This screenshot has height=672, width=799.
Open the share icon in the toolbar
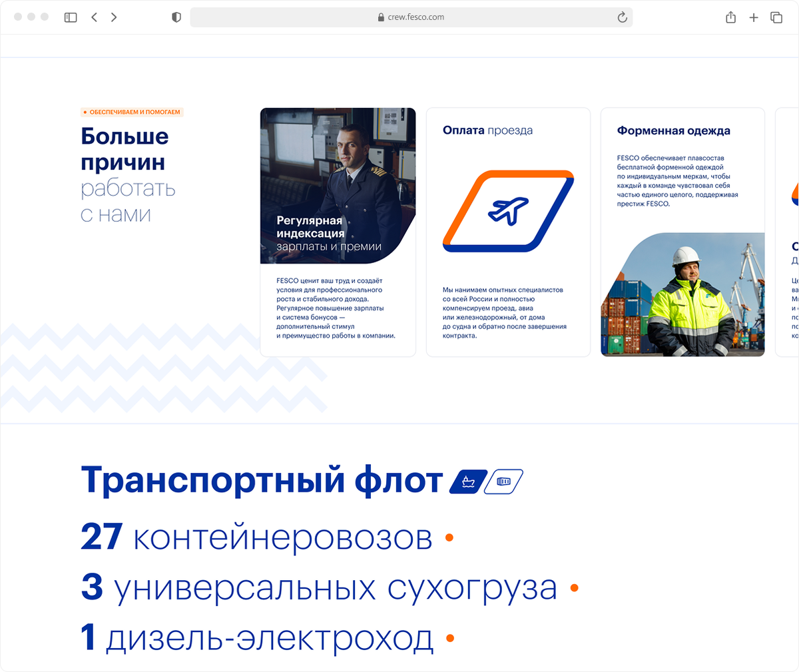(x=730, y=17)
